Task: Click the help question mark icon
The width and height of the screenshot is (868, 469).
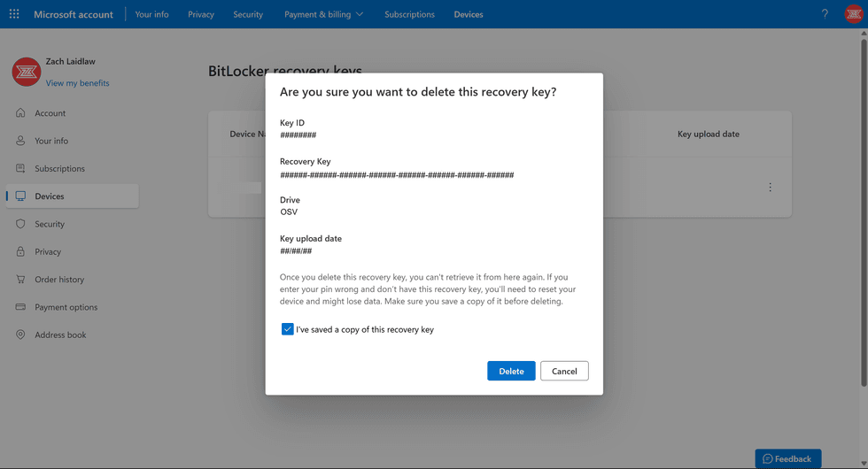Action: click(825, 14)
